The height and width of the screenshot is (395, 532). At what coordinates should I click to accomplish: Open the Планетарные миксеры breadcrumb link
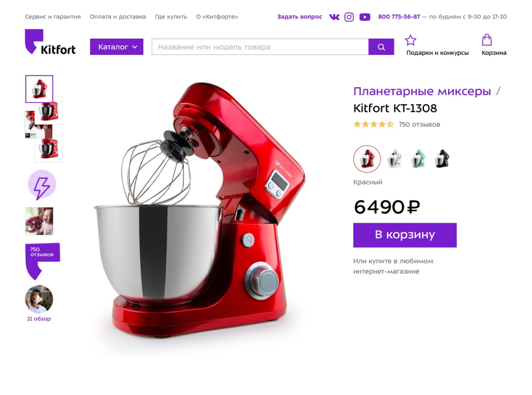tap(422, 91)
